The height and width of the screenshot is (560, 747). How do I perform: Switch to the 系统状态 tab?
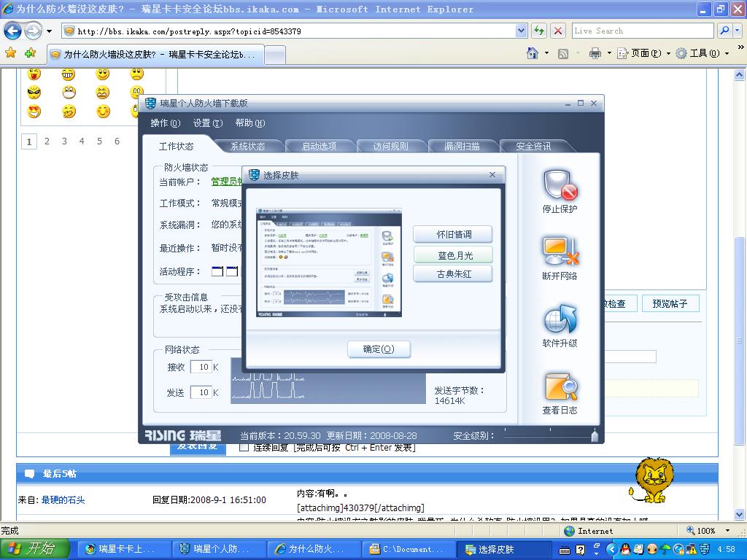pos(248,146)
